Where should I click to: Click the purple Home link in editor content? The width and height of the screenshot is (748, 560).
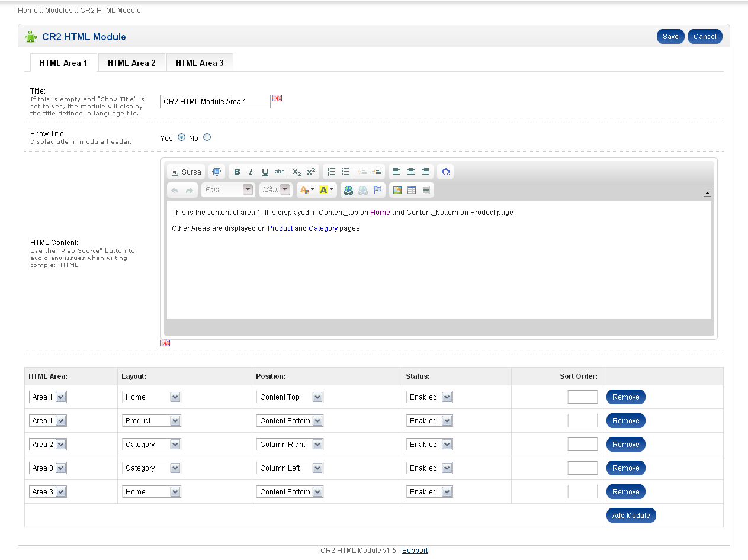380,213
